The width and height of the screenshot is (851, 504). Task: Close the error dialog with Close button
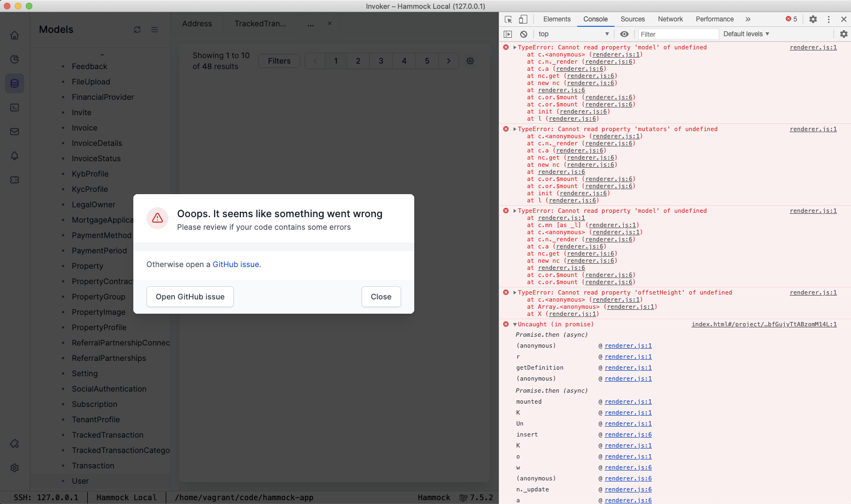(381, 297)
